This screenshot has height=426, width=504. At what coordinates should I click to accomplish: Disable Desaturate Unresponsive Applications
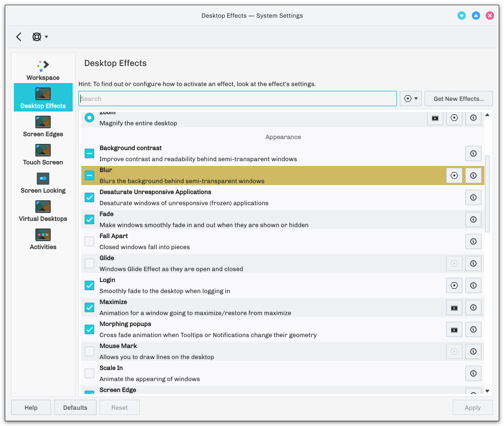tap(89, 197)
